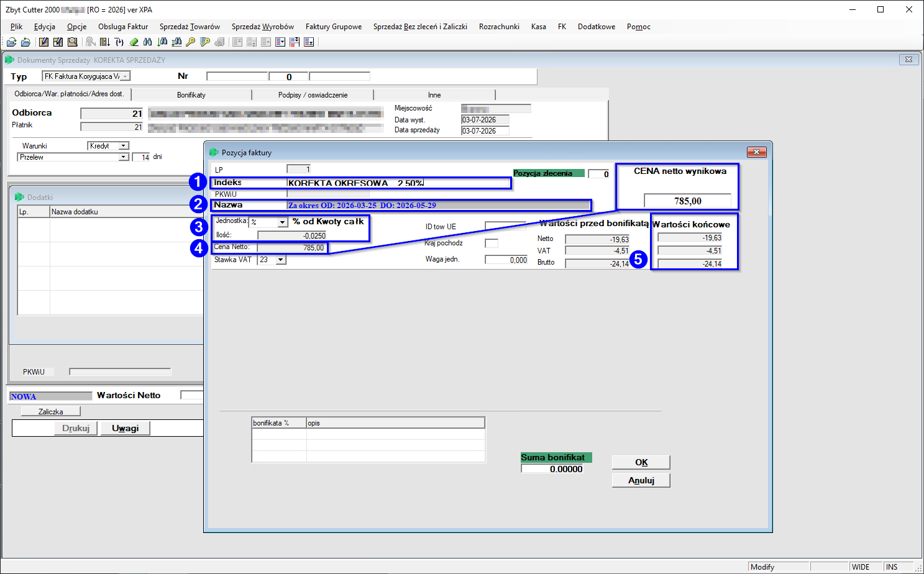Confirm the invoice position with OK

point(641,462)
